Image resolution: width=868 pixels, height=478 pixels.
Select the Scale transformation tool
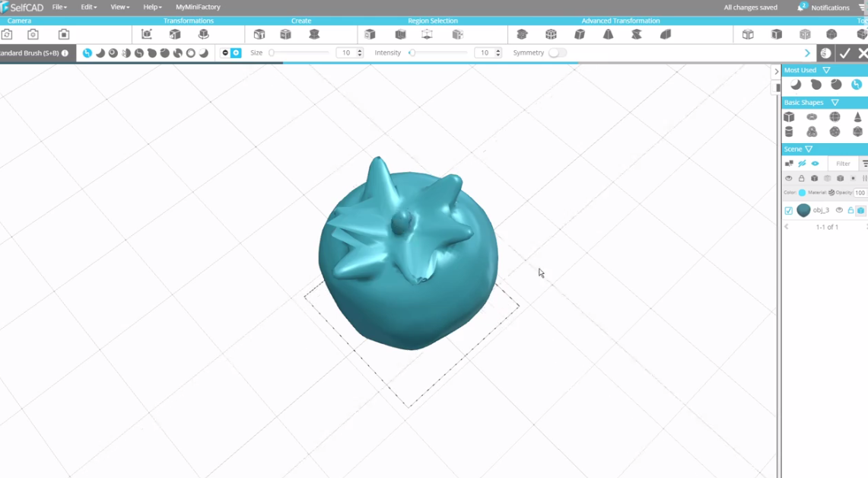(x=175, y=34)
